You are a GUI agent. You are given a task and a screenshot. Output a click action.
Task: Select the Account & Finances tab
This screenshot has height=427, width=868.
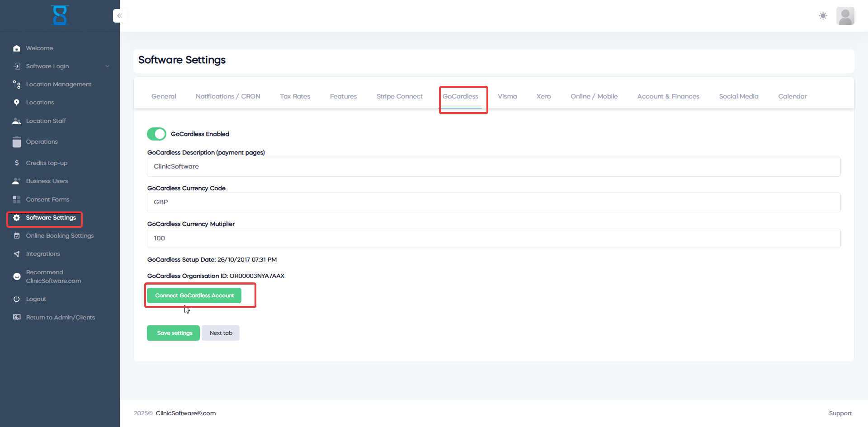click(x=668, y=96)
